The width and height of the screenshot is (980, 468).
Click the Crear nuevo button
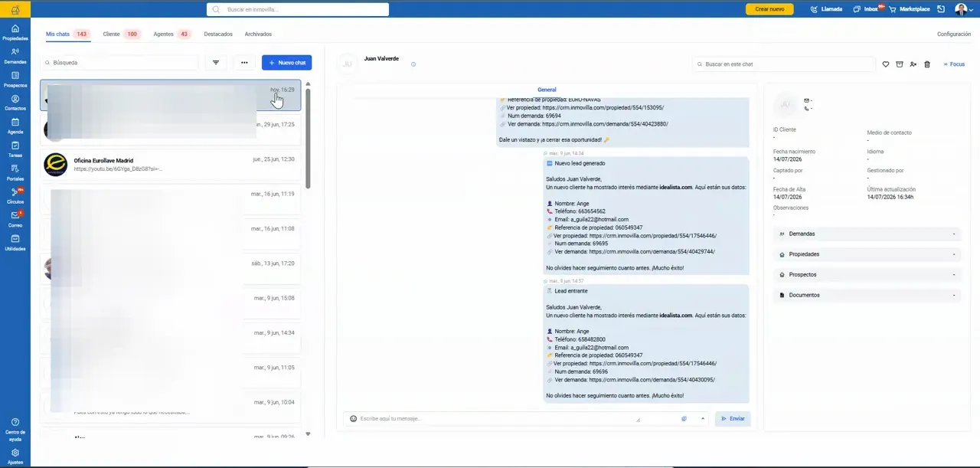tap(769, 9)
